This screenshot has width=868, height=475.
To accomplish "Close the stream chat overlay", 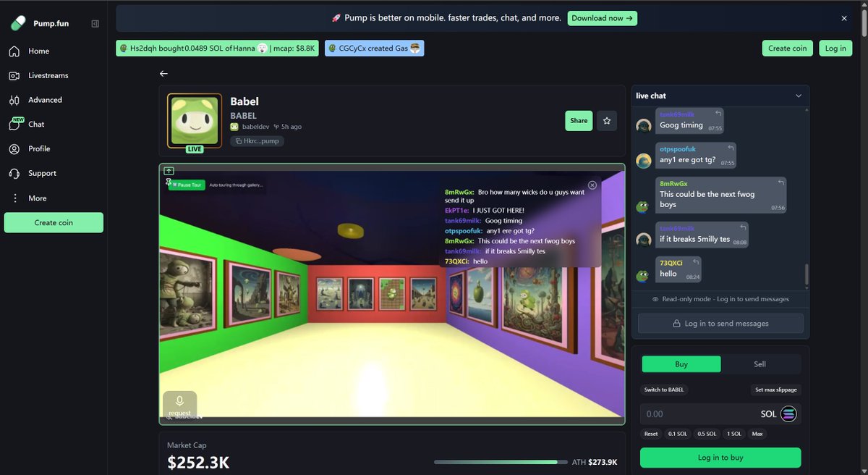I will 592,185.
